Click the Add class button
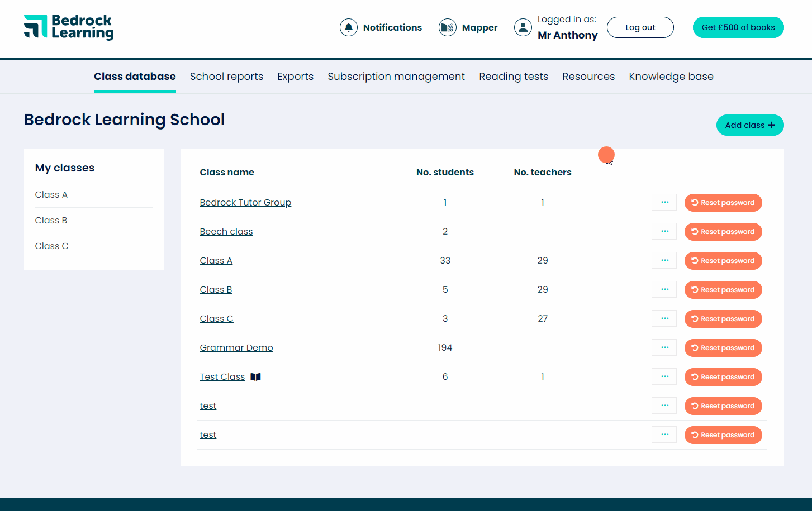This screenshot has height=511, width=812. pos(750,125)
